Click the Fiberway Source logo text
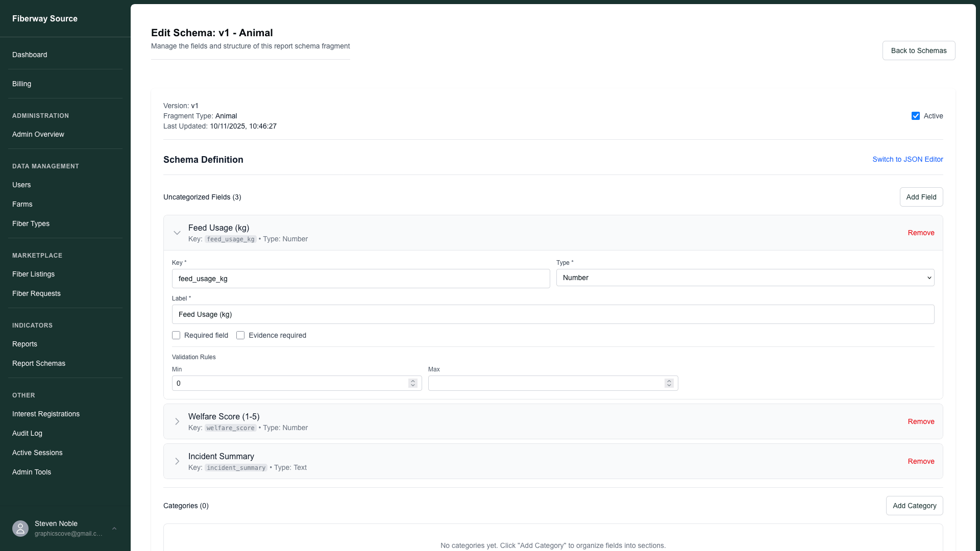The height and width of the screenshot is (551, 980). pos(45,18)
